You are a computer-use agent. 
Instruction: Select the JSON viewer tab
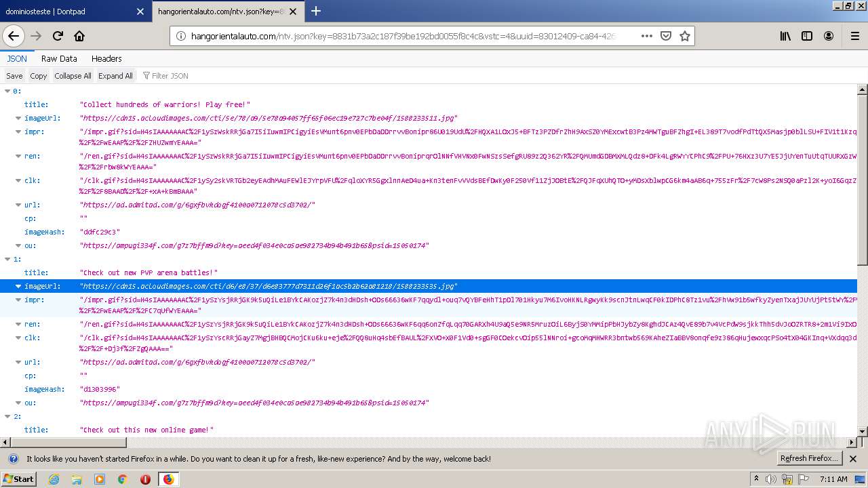[17, 59]
